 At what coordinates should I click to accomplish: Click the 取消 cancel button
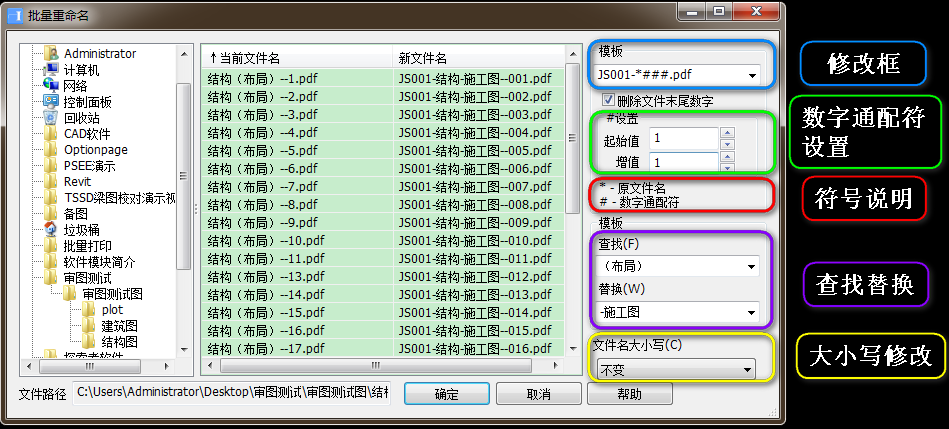coord(538,395)
